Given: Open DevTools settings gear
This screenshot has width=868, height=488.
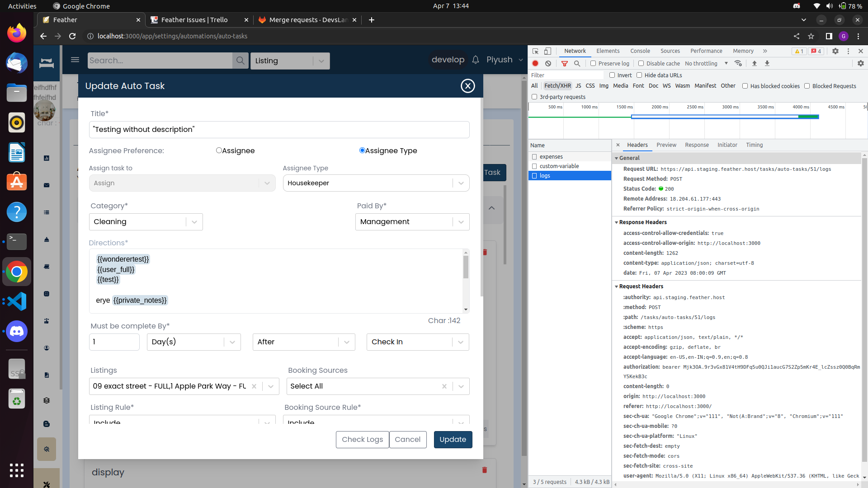Looking at the screenshot, I should (x=835, y=51).
